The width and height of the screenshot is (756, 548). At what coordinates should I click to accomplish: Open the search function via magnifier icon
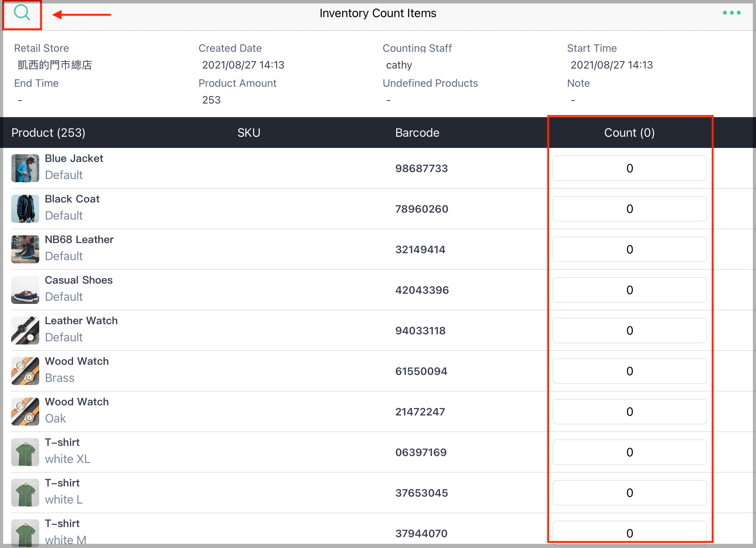point(22,14)
